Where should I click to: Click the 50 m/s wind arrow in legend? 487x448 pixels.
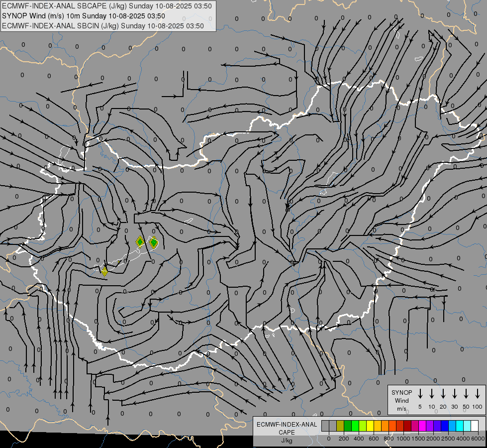pyautogui.click(x=466, y=394)
